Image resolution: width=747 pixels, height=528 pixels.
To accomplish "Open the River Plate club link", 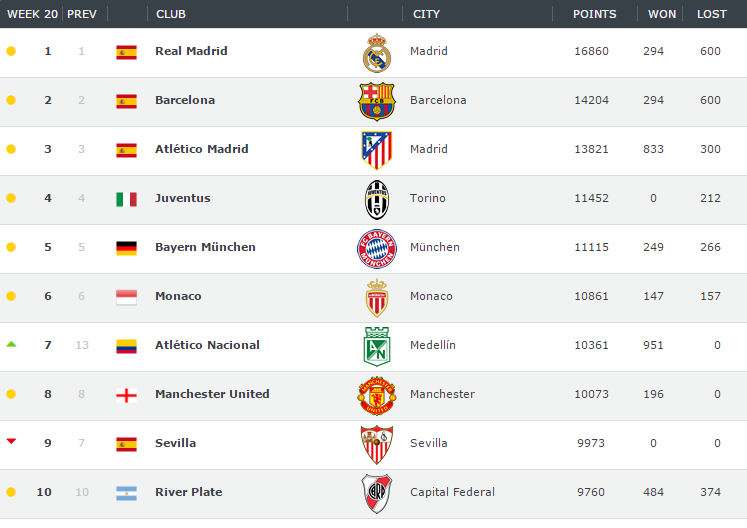I will [188, 492].
